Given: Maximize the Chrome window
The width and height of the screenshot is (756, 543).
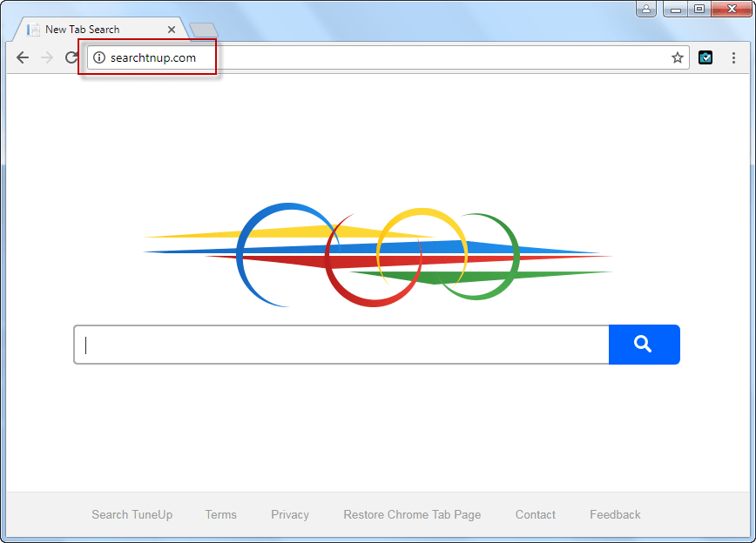Looking at the screenshot, I should click(699, 10).
